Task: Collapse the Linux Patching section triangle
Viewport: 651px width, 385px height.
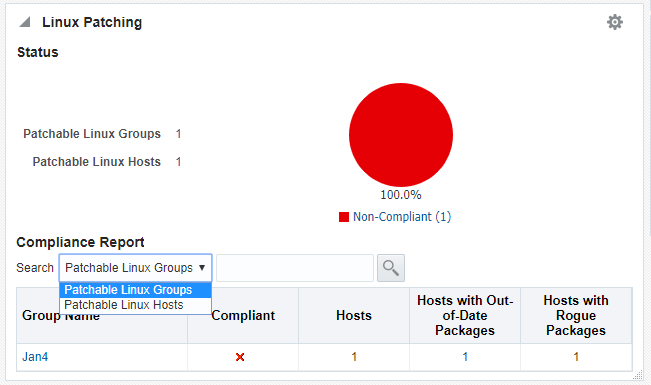Action: click(25, 22)
